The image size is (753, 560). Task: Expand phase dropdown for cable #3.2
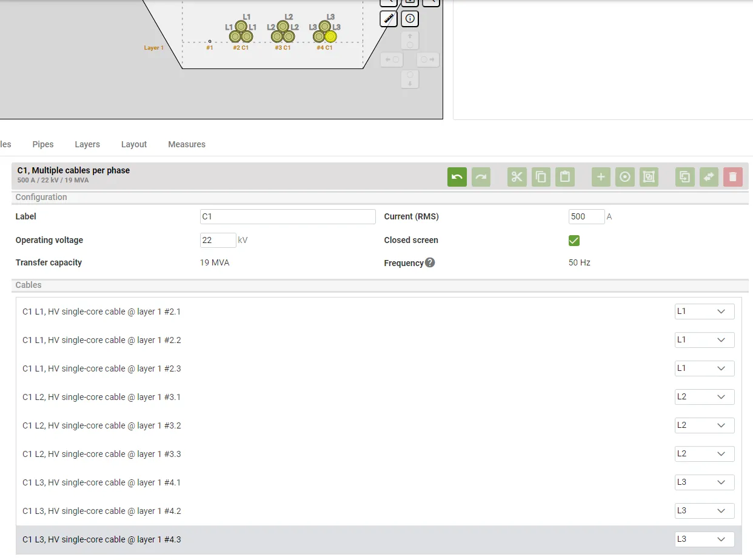coord(704,425)
